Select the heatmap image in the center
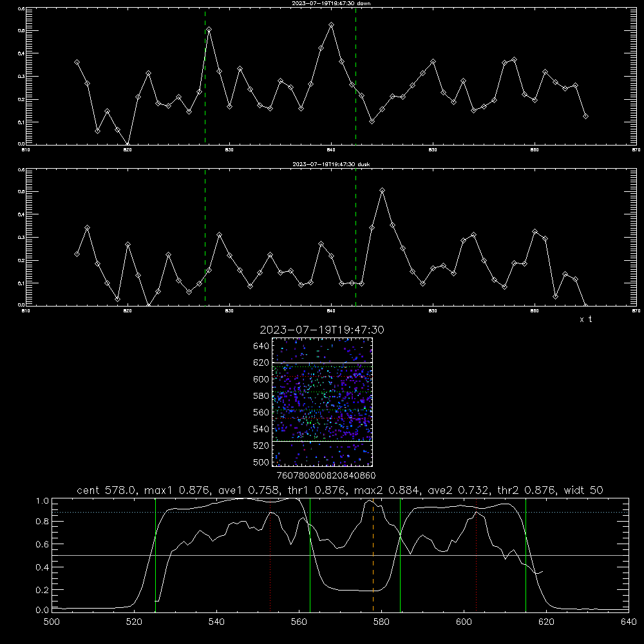644x644 pixels. (322, 402)
